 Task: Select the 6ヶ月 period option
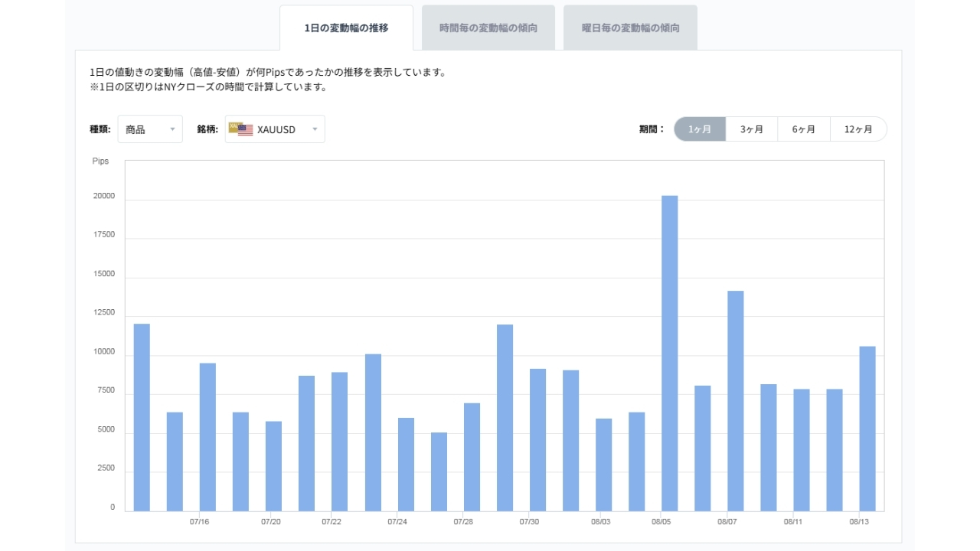(804, 129)
